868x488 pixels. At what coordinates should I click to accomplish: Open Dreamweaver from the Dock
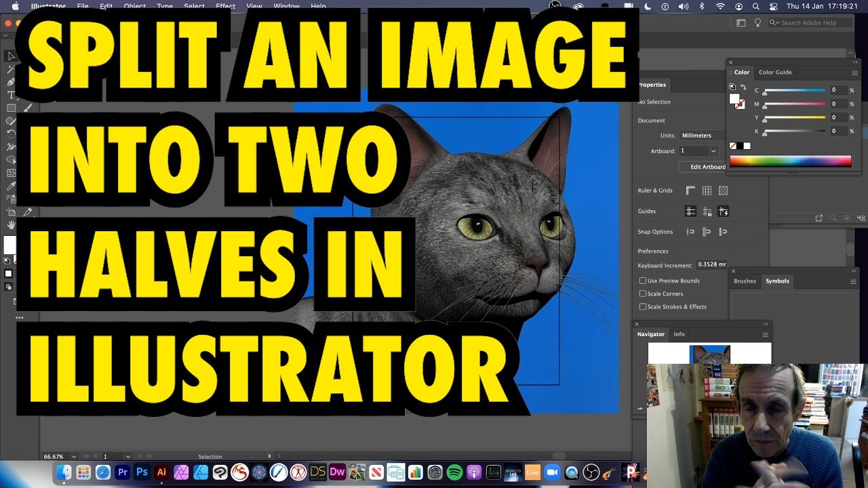click(x=337, y=472)
